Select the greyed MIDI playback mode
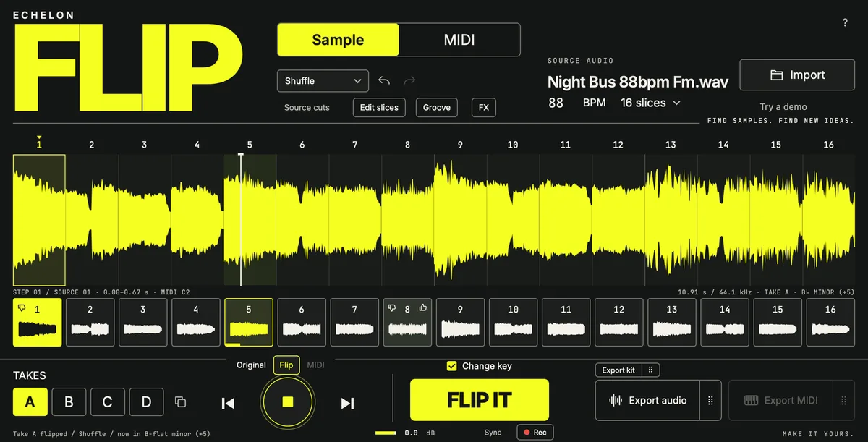The width and height of the screenshot is (868, 442). pyautogui.click(x=315, y=365)
